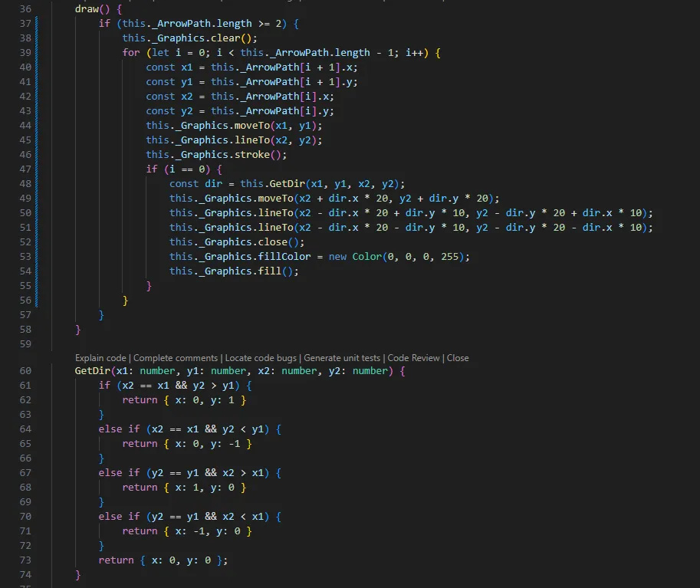Image resolution: width=700 pixels, height=588 pixels.
Task: Click line number 47 in the gutter
Action: coord(25,169)
